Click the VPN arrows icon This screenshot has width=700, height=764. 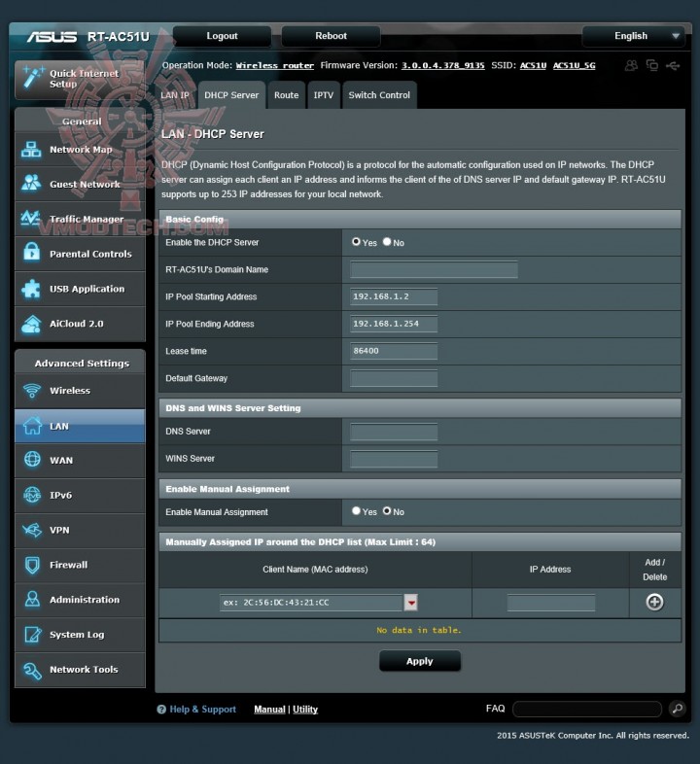click(32, 530)
